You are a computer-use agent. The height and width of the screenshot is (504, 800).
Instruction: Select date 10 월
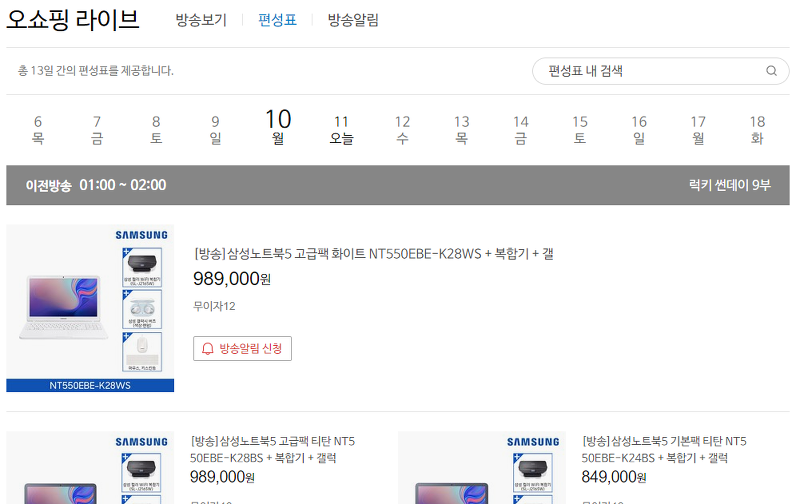[x=278, y=127]
